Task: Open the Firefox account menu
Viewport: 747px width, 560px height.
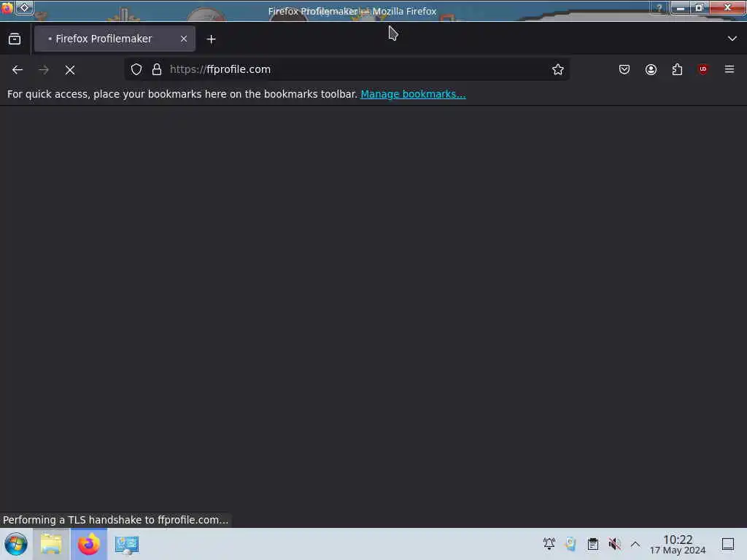Action: (651, 69)
